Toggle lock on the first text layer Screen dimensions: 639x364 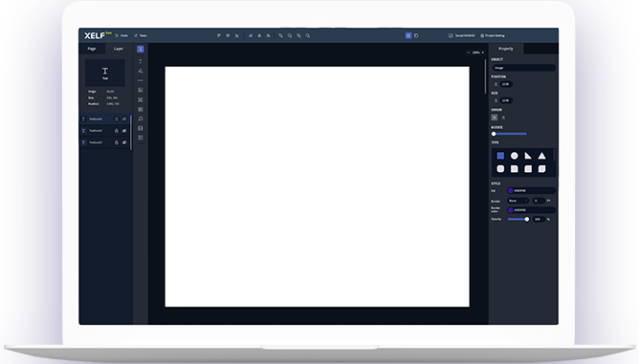coord(116,119)
